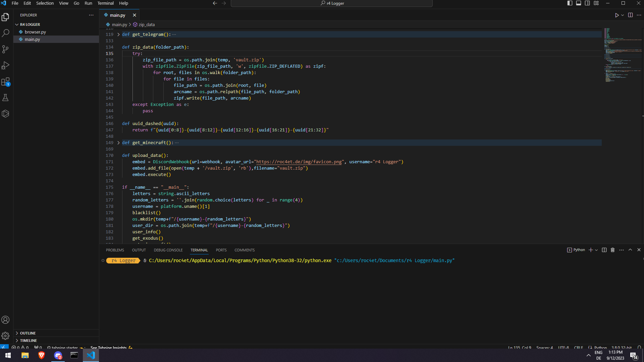Open browser.py from the explorer
644x362 pixels.
tap(35, 32)
